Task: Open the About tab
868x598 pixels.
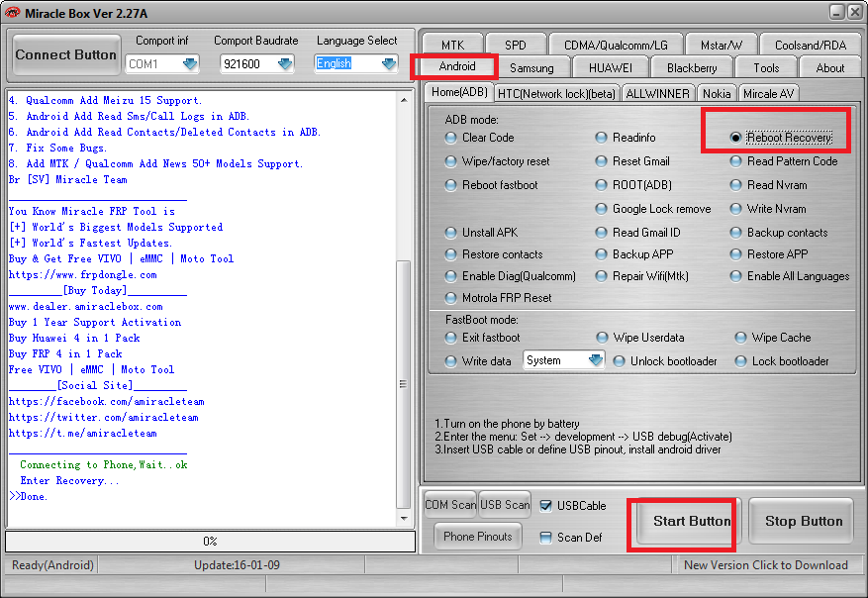Action: 829,67
